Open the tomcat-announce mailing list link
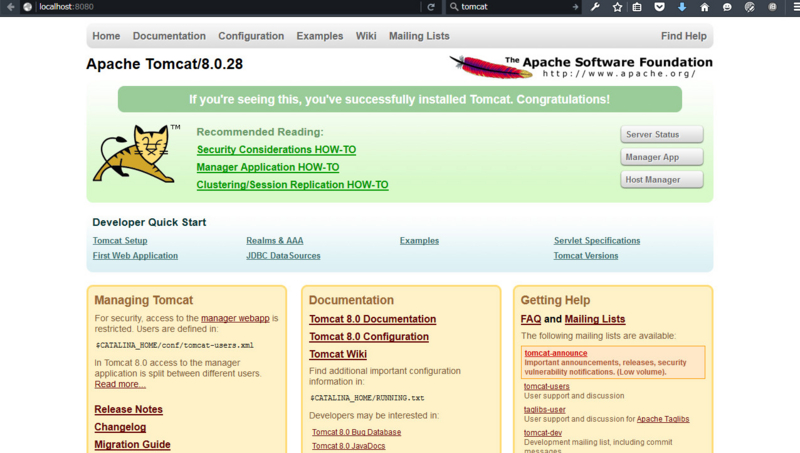The width and height of the screenshot is (800, 453). [x=556, y=353]
